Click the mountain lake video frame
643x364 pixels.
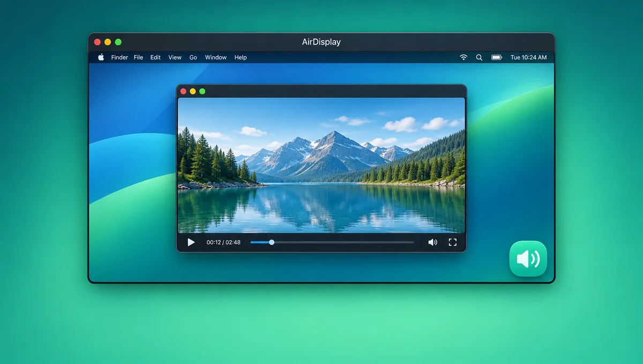pyautogui.click(x=321, y=165)
